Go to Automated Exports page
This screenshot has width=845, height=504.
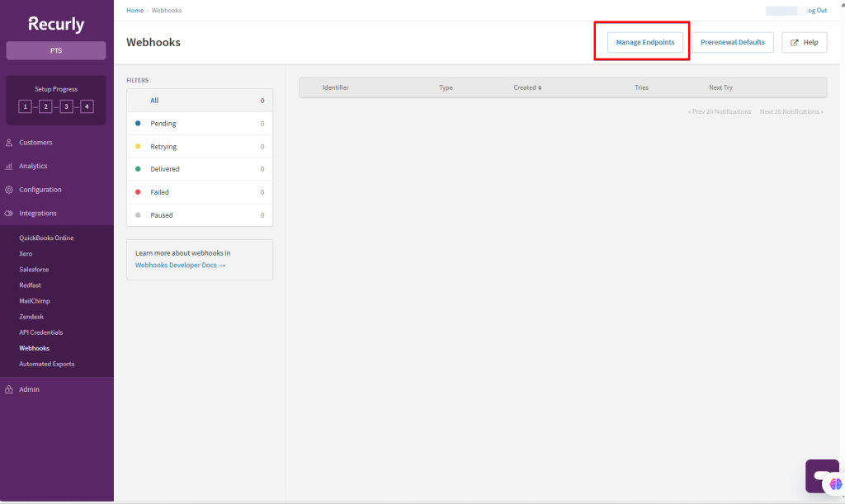(46, 364)
